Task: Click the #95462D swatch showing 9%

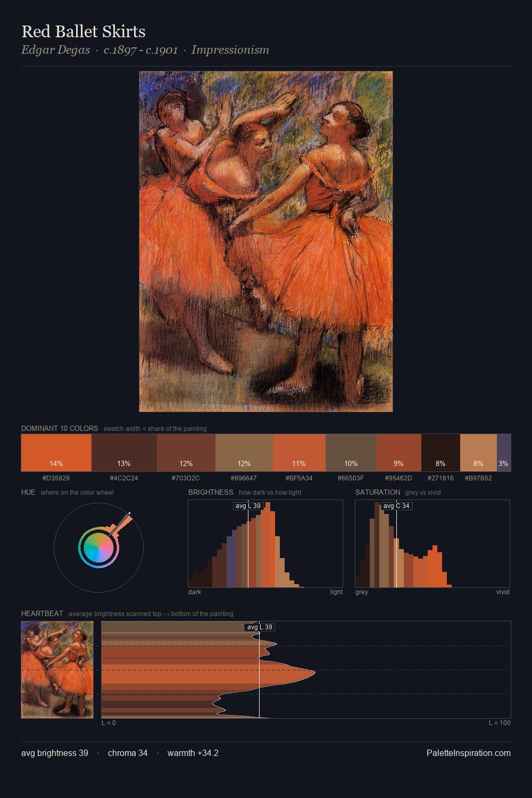Action: click(399, 453)
